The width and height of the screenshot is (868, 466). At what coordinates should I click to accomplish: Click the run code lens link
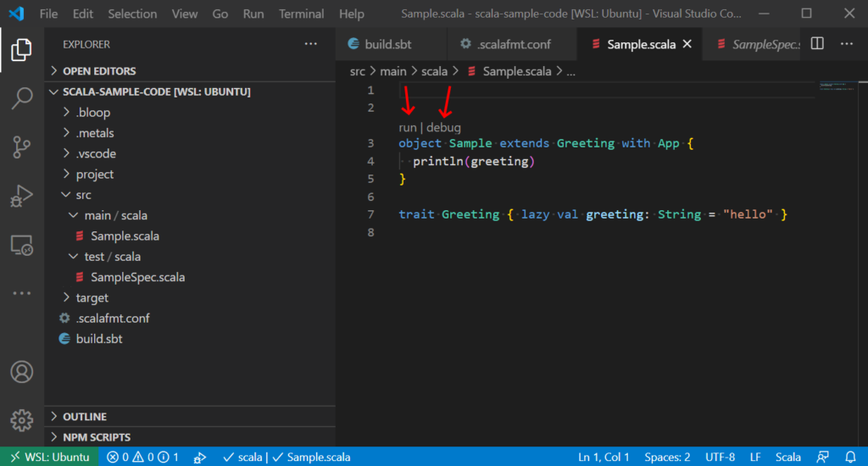[408, 127]
